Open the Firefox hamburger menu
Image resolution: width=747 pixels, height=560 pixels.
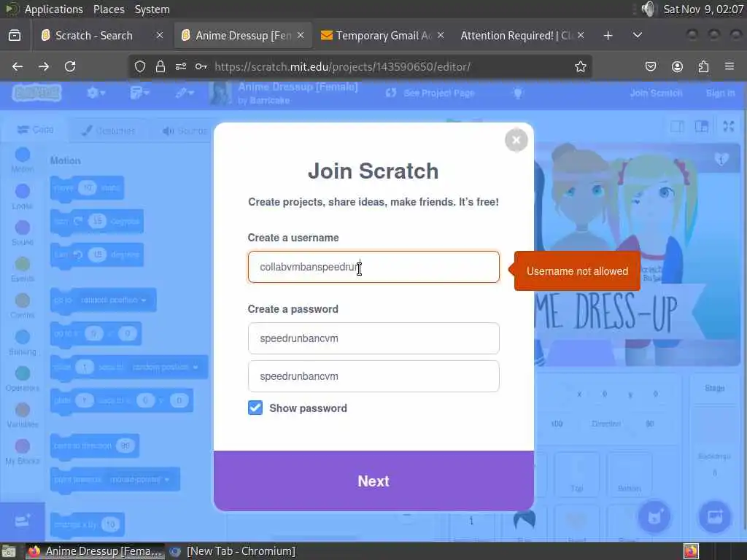[x=729, y=66]
